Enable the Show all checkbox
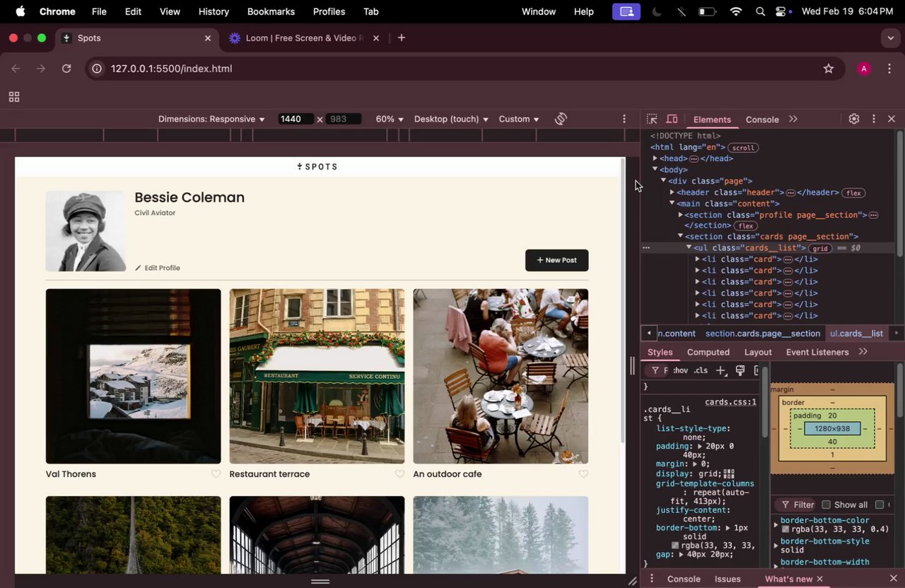The height and width of the screenshot is (588, 905). [x=826, y=505]
